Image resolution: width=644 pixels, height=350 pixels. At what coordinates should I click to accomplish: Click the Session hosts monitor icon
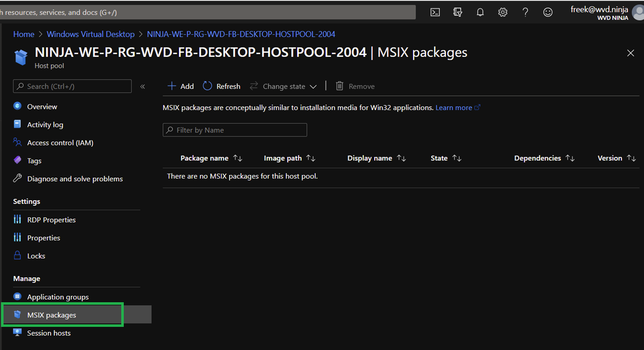tap(18, 332)
